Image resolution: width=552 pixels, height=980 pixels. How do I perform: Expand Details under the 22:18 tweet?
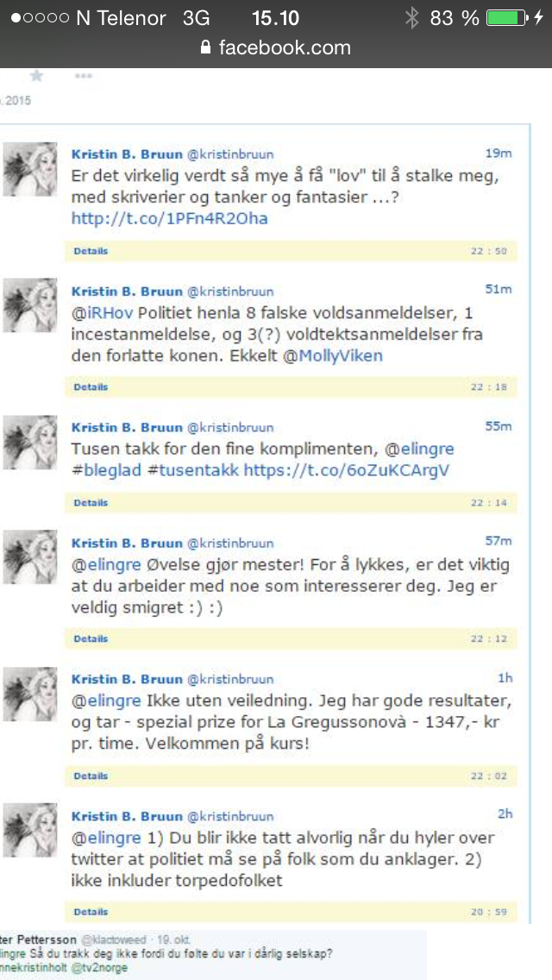(91, 386)
